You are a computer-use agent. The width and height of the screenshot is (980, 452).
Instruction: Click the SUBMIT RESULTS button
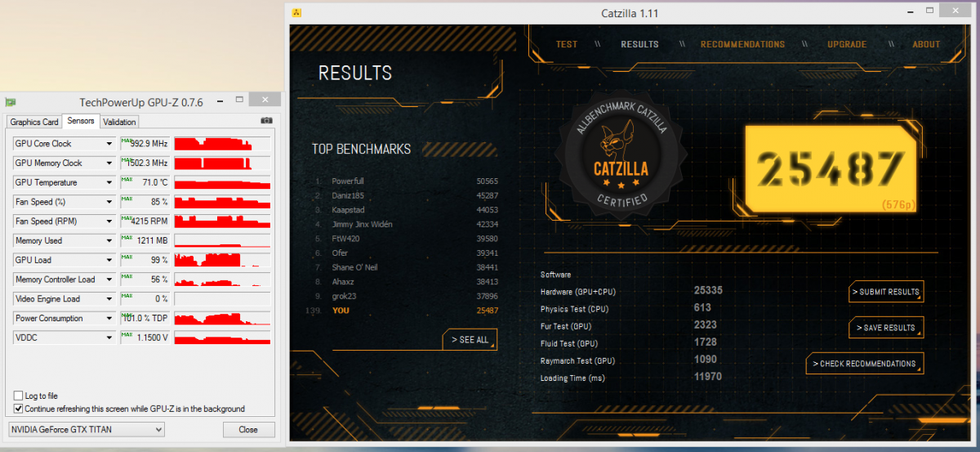(886, 292)
